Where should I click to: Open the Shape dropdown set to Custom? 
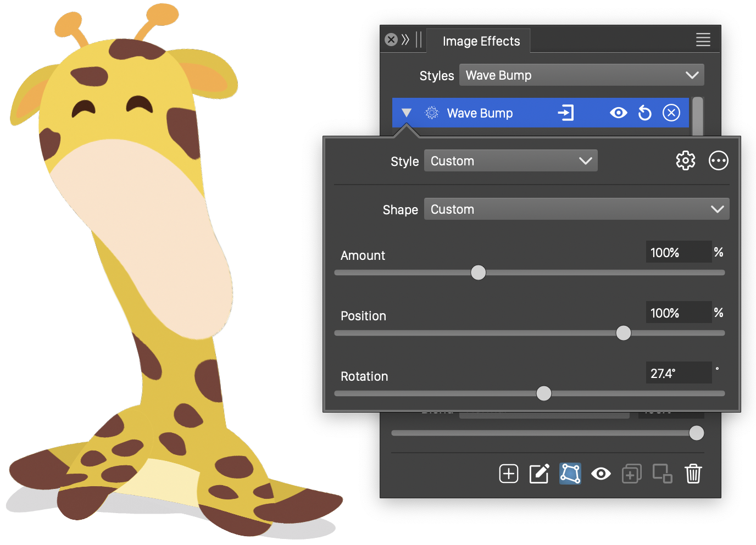coord(576,209)
